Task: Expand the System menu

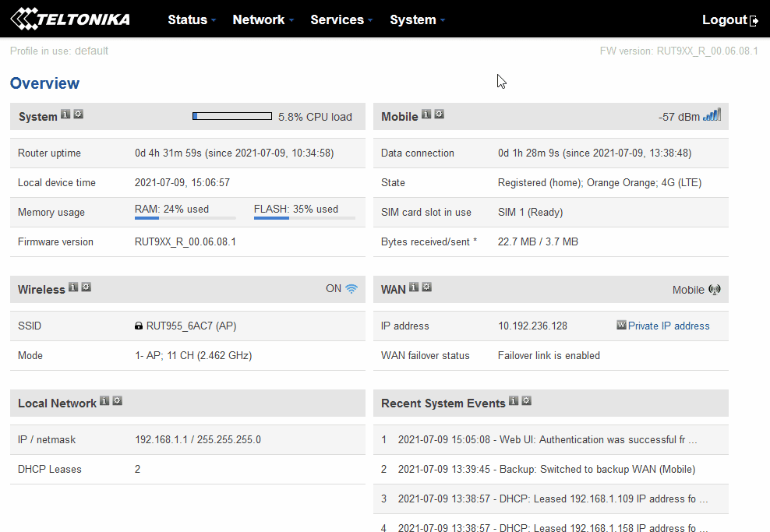Action: click(418, 19)
